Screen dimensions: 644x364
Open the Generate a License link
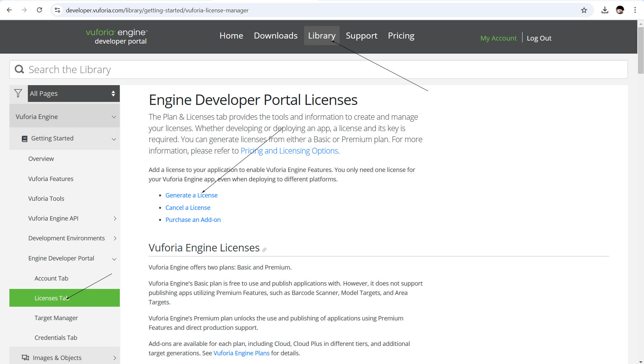click(191, 195)
